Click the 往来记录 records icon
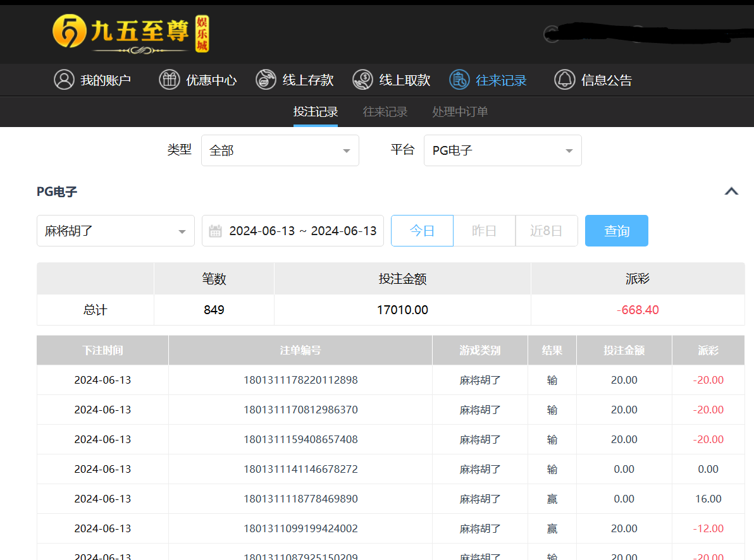Screen dimensions: 754x560 (x=459, y=80)
